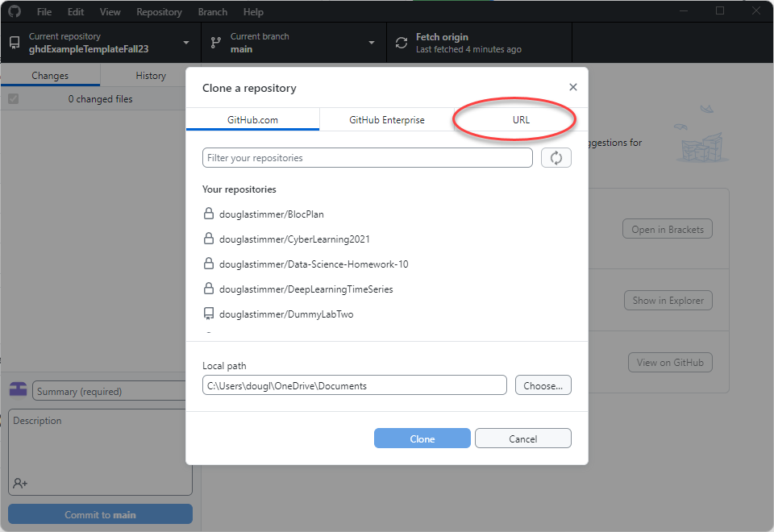Click the Fetch origin sync icon
Screen dimensions: 774x532
401,43
